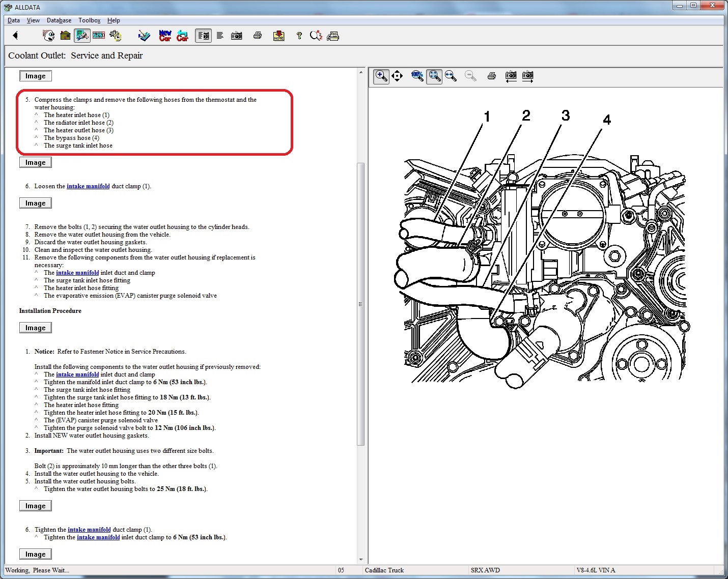Viewport: 728px width, 579px height.
Task: Open the Help menu
Action: 114,20
